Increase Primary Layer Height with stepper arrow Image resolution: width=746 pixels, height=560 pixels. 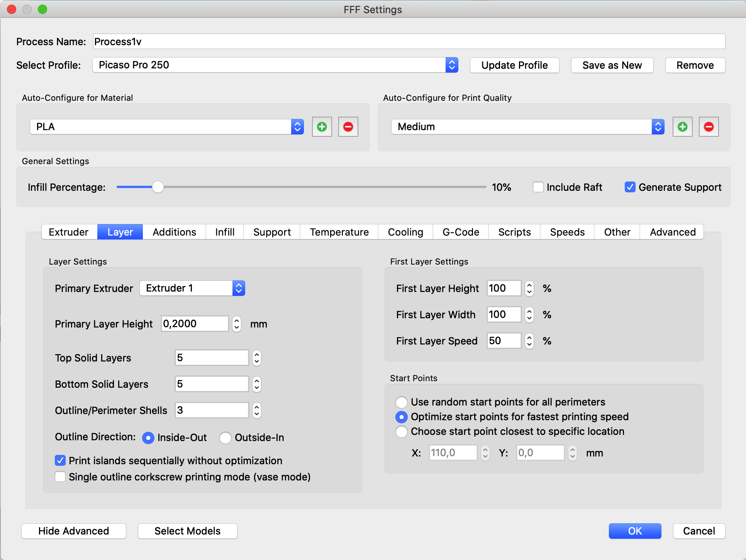point(237,320)
